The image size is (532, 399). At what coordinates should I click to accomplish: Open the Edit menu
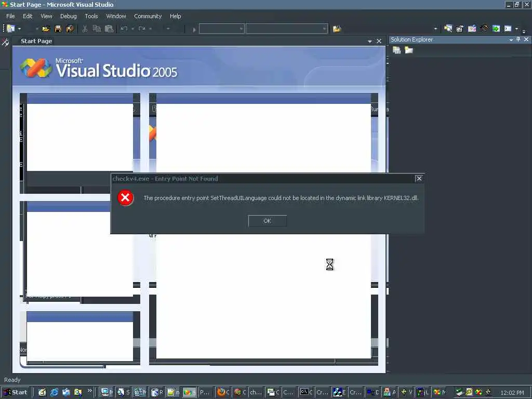[28, 16]
